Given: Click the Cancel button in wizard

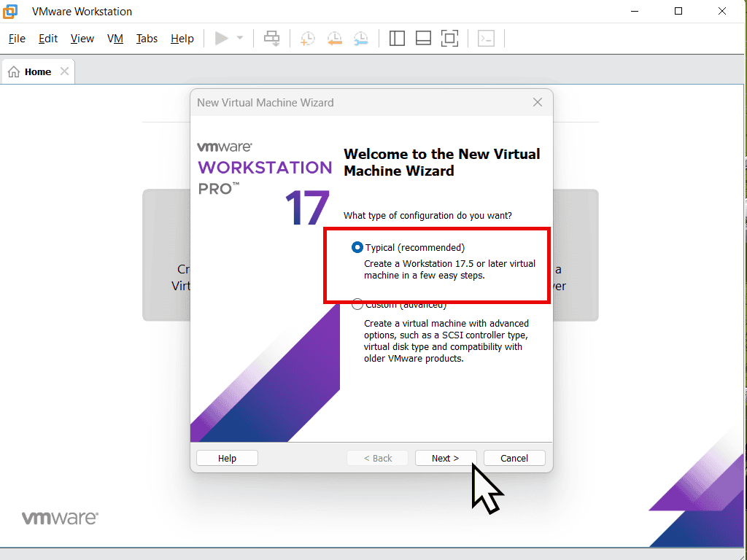Looking at the screenshot, I should [514, 458].
